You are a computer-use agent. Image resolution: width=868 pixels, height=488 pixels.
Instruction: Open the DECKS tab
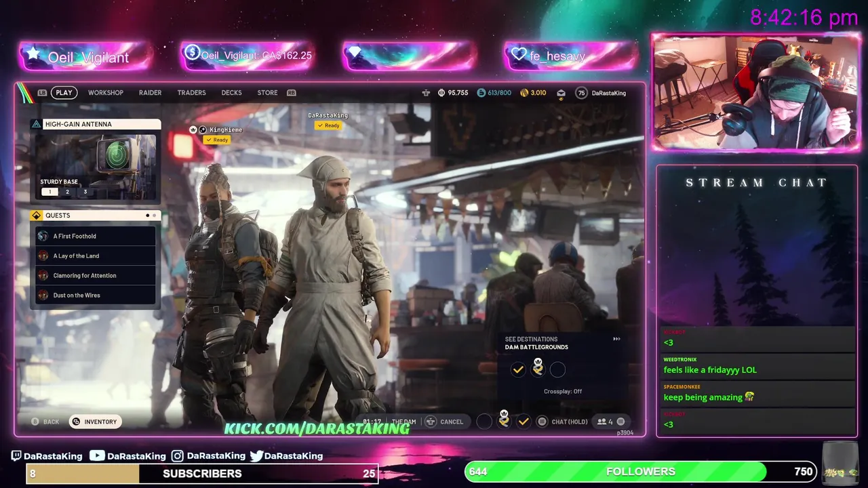point(231,93)
